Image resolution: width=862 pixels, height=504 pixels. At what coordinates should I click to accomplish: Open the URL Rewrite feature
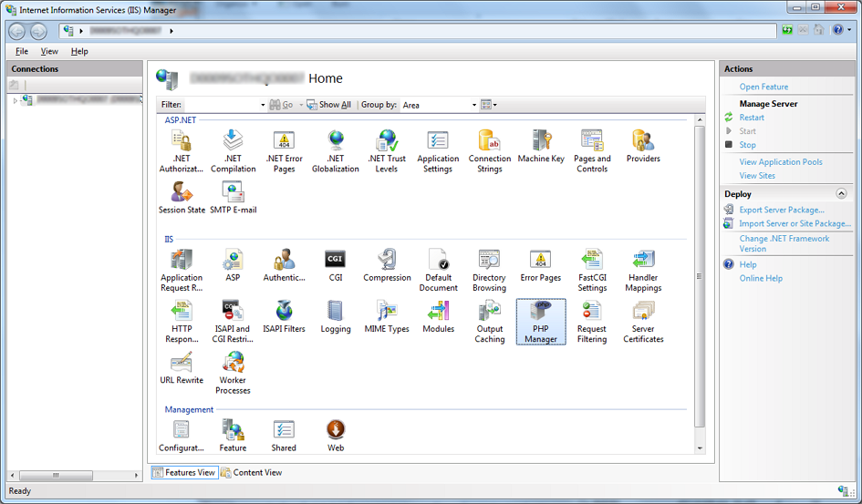click(x=182, y=368)
